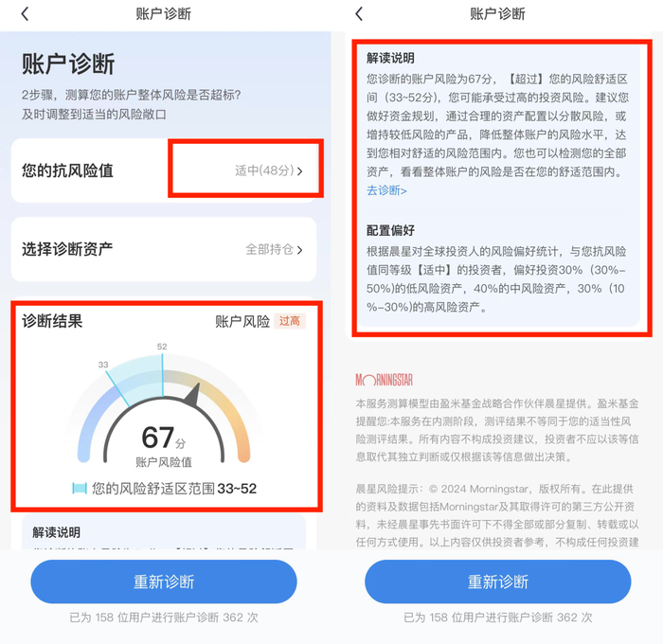
Task: Expand the 全部持仓 chevron
Action: tap(300, 250)
